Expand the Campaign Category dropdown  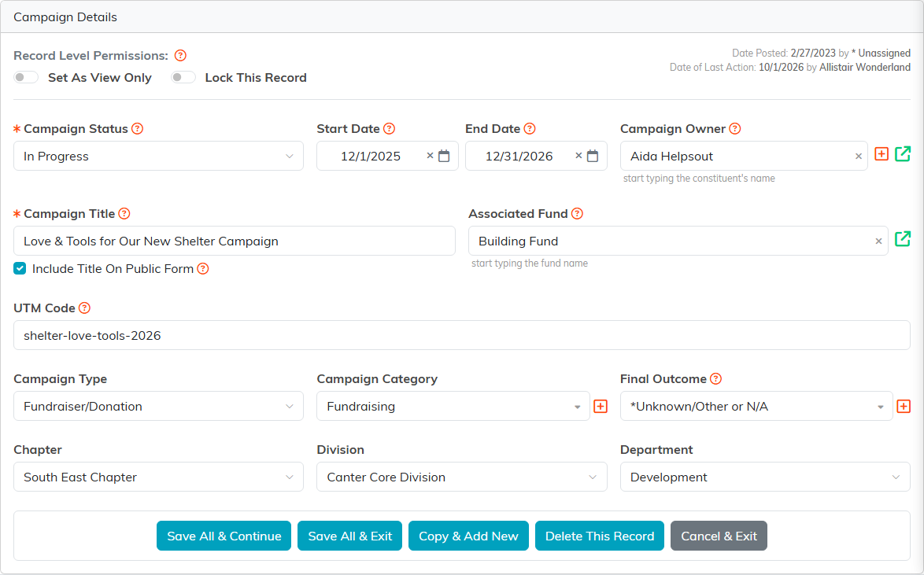453,406
